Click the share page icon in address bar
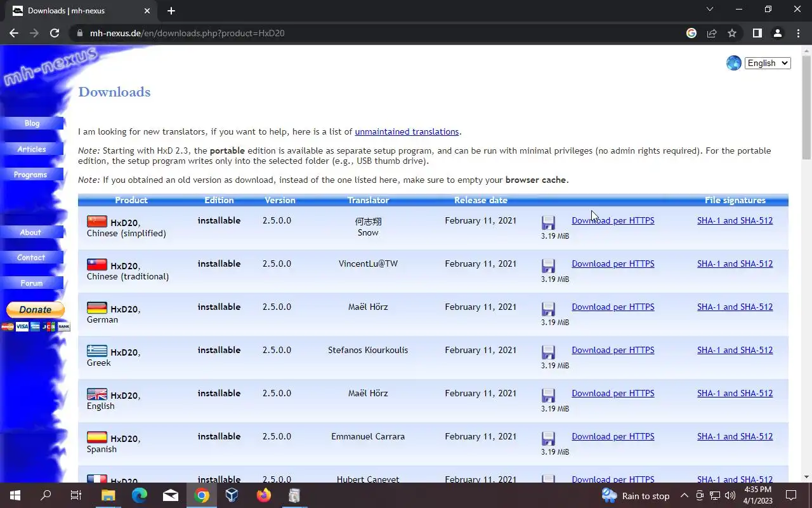 [712, 33]
